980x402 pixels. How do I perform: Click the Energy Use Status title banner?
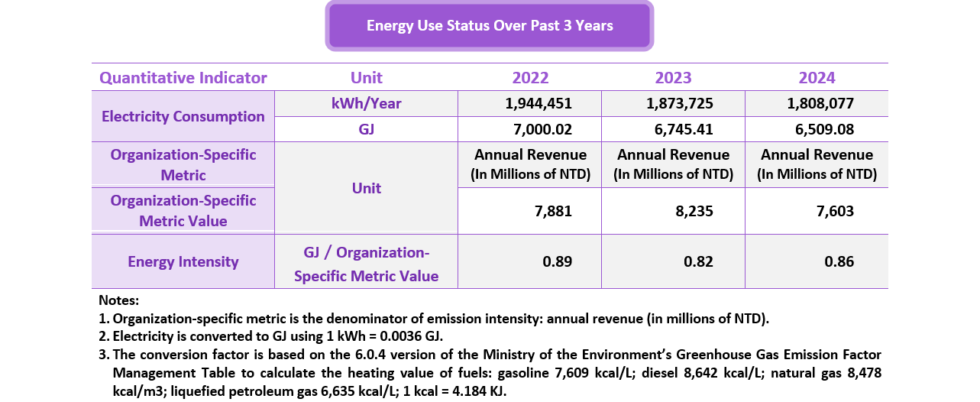(x=490, y=26)
